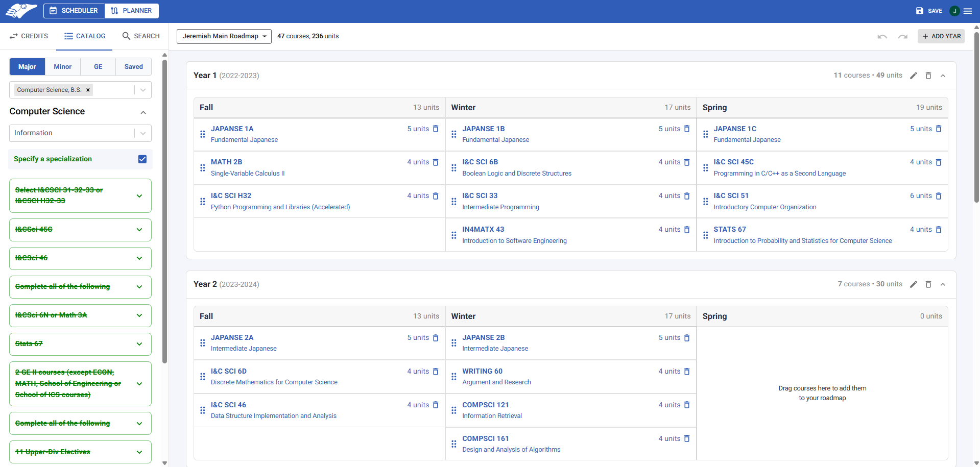Open the Jeremiah Main Roadmap dropdown
This screenshot has height=467, width=980.
point(224,36)
